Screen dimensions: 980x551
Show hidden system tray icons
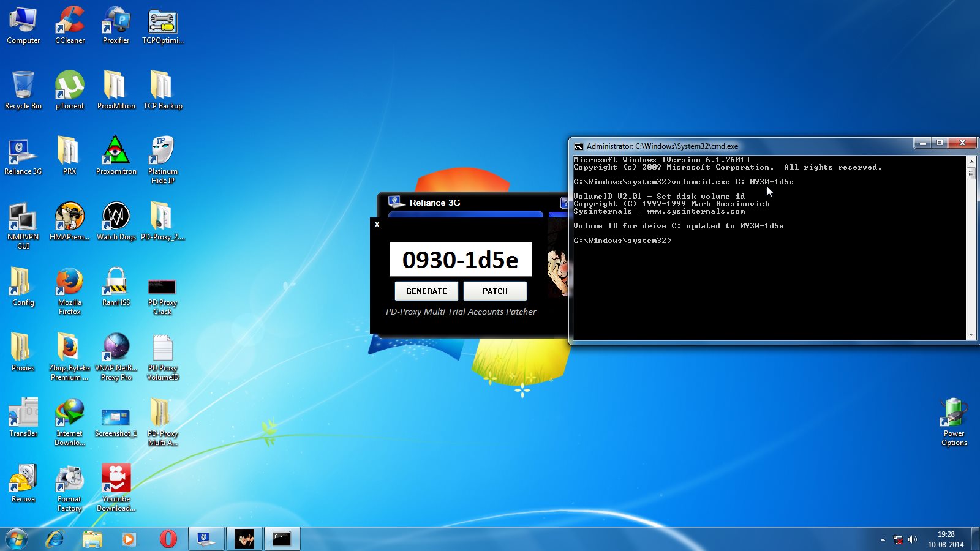[883, 539]
